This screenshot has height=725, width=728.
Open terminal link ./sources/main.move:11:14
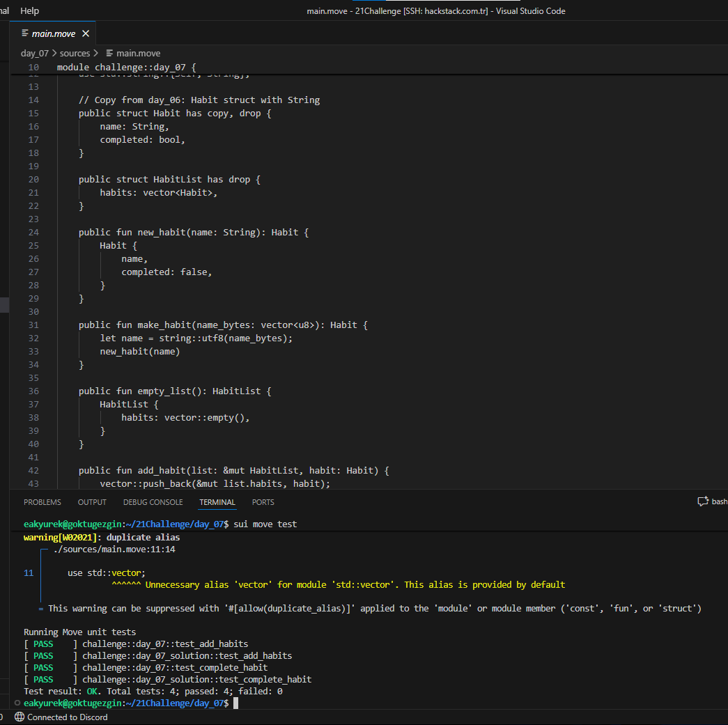tap(114, 549)
